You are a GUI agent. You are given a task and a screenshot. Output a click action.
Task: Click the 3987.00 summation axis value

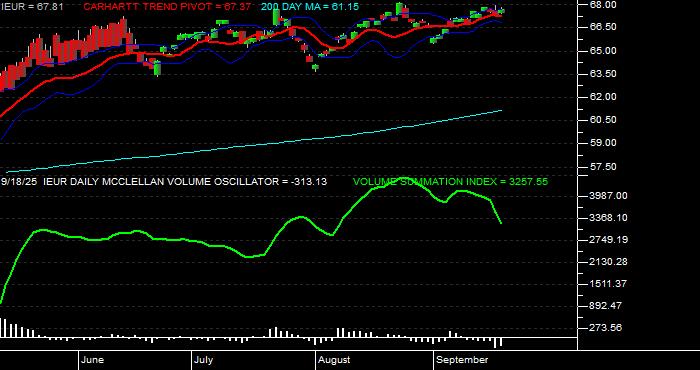coord(608,195)
